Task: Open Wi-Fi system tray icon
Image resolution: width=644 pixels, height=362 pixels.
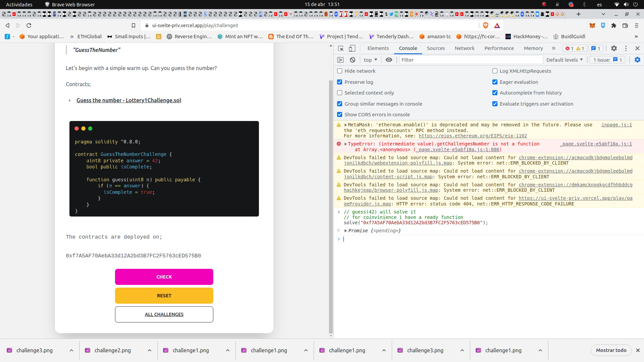Action: (x=616, y=4)
